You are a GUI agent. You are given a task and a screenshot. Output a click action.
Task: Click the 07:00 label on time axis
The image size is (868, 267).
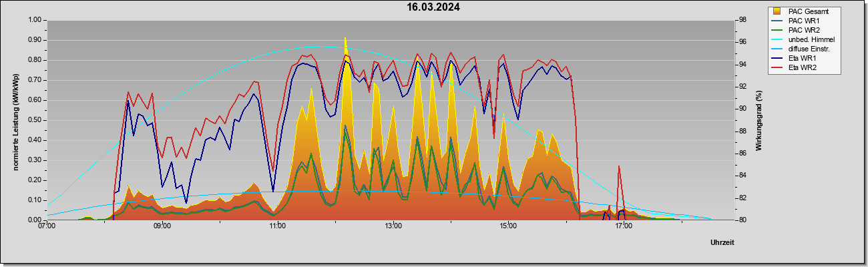[47, 227]
